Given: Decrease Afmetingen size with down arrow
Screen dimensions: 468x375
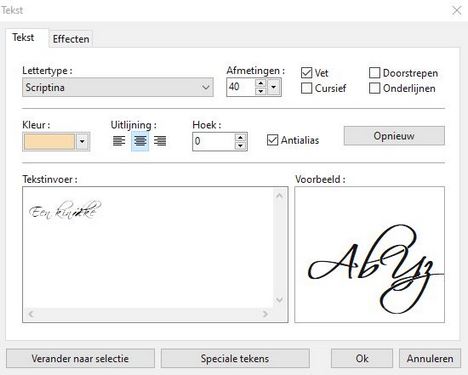Looking at the screenshot, I should [261, 91].
